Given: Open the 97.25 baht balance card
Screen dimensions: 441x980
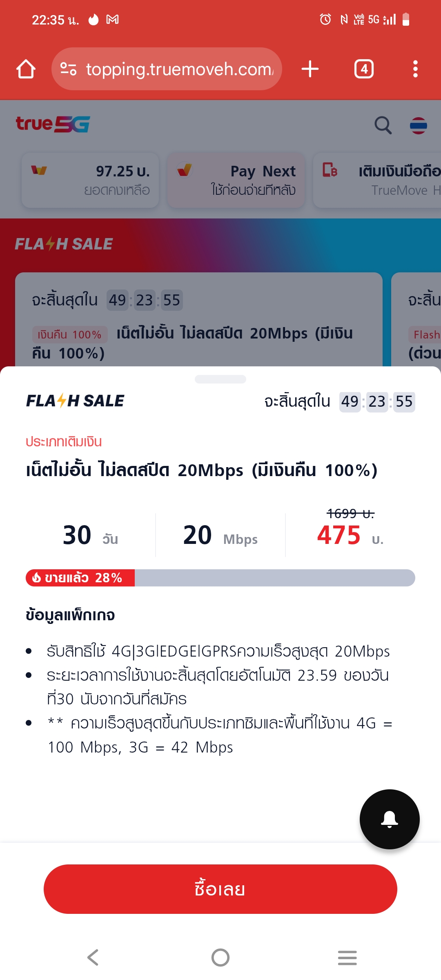Looking at the screenshot, I should tap(90, 180).
